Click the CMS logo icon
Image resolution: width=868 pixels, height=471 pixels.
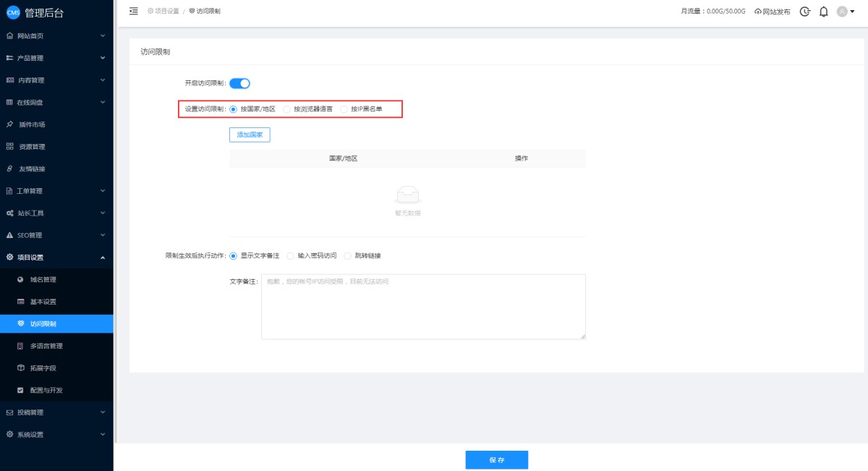pos(13,12)
